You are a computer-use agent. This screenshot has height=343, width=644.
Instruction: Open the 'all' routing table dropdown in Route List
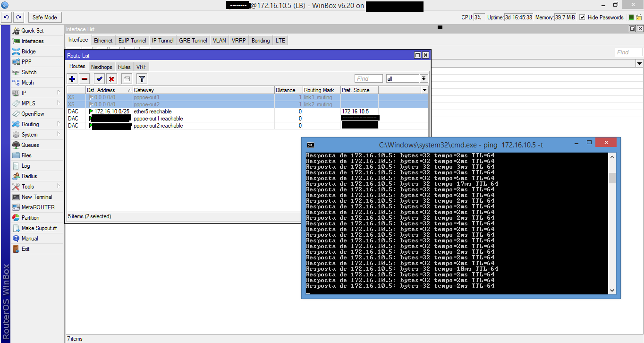[x=424, y=79]
